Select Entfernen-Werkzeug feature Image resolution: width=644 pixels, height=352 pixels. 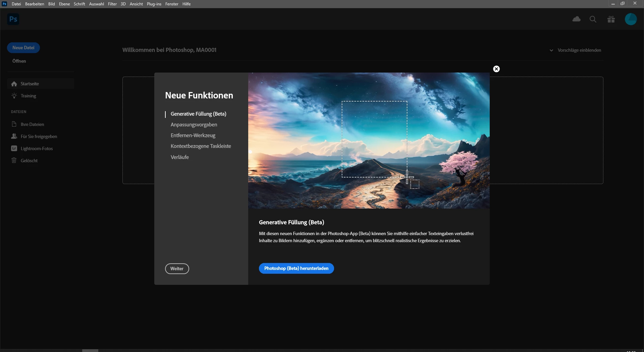[193, 135]
